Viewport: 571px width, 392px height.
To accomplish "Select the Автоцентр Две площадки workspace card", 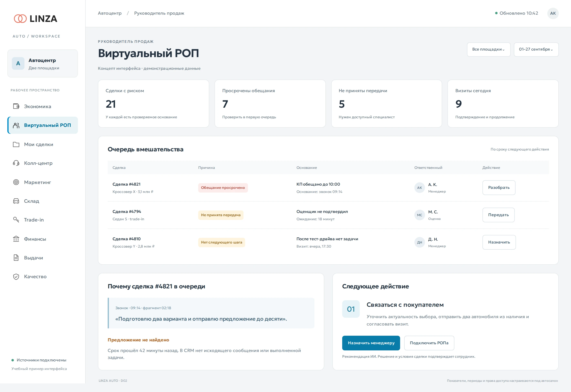I will tap(43, 63).
